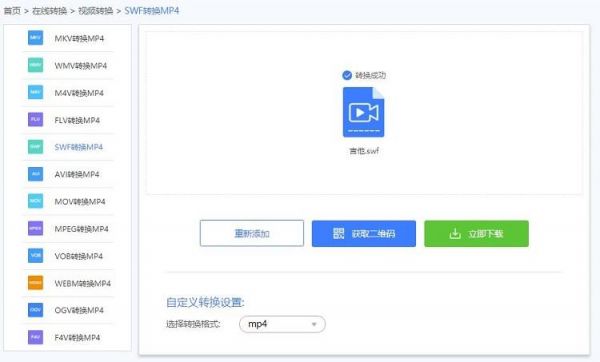Viewport: 600px width, 362px height.
Task: Click the 选择转换格式 label
Action: click(x=193, y=324)
